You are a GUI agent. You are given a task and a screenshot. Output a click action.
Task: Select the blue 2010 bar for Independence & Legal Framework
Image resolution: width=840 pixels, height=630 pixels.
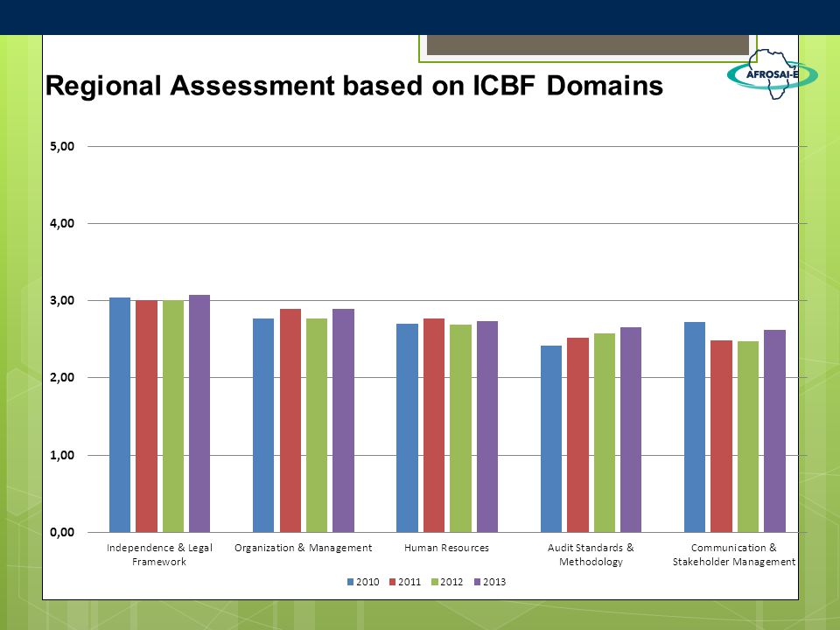120,415
